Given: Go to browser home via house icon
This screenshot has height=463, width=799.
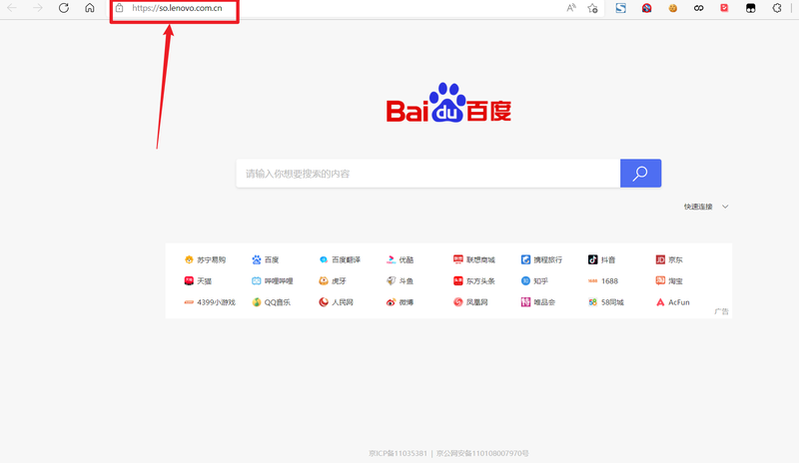Looking at the screenshot, I should pos(90,8).
